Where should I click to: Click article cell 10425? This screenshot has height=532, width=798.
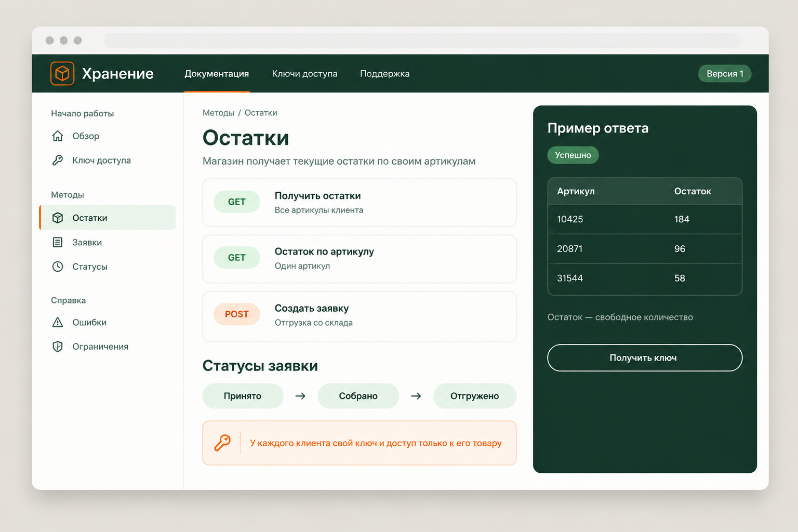point(570,219)
